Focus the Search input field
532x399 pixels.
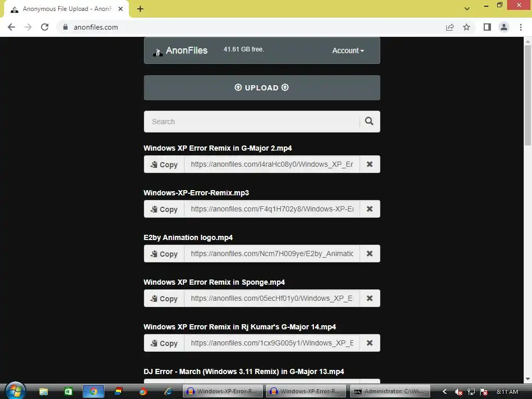coord(251,122)
